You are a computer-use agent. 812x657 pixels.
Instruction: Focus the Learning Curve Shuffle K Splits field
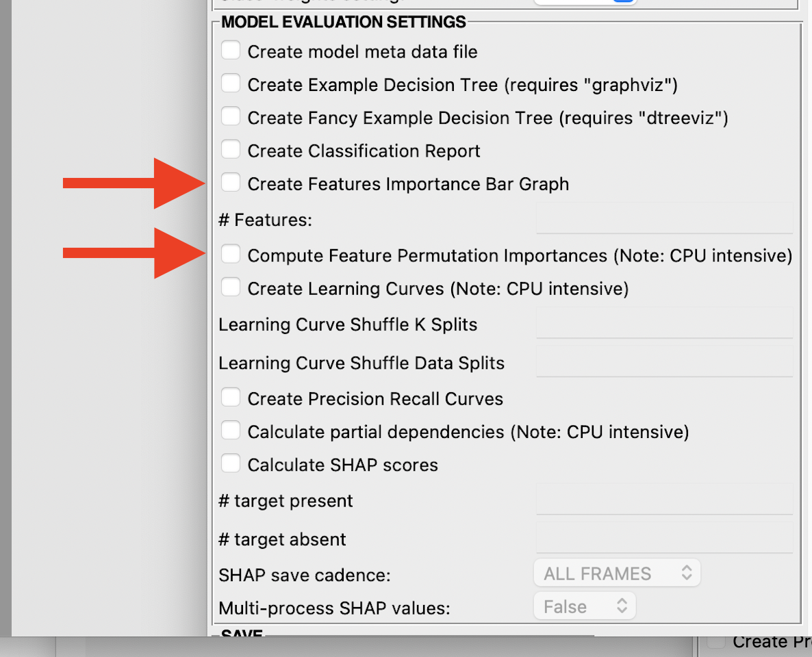coord(663,324)
